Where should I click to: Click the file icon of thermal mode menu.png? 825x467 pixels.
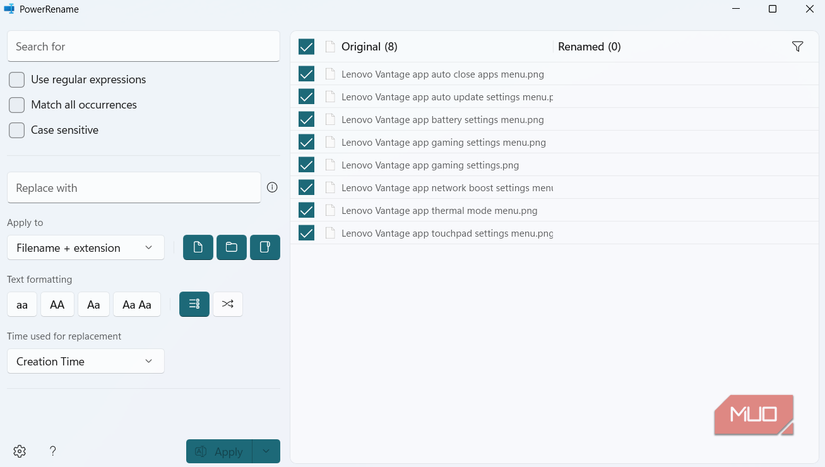pyautogui.click(x=330, y=210)
